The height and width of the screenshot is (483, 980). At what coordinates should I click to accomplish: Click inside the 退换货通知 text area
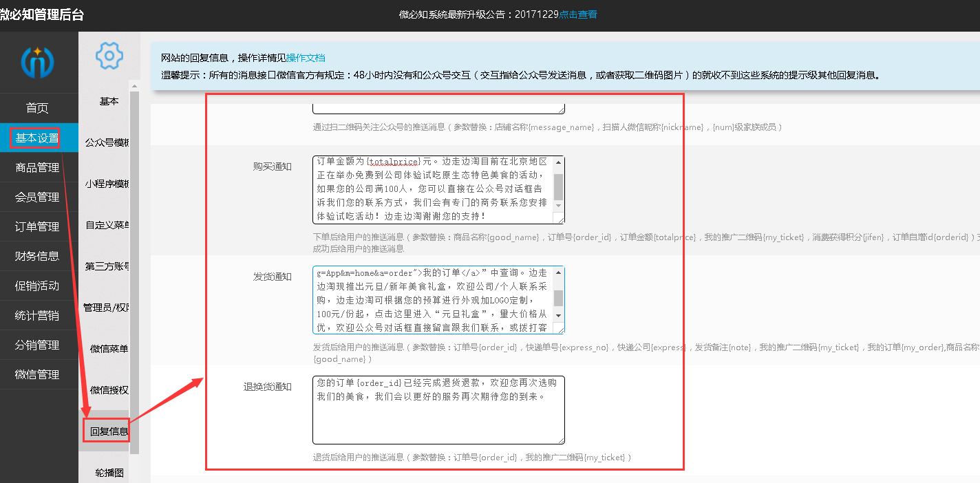438,409
